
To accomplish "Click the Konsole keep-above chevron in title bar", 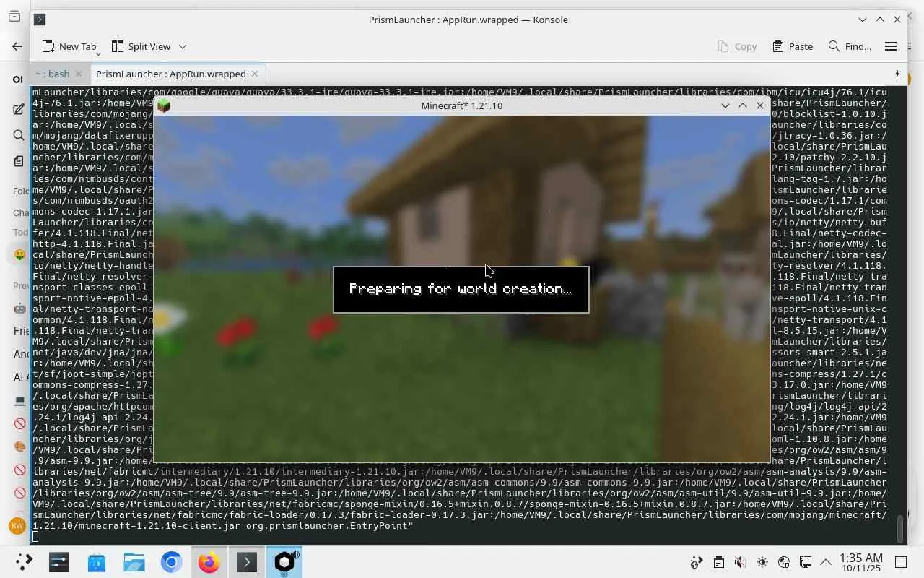I will (x=863, y=20).
